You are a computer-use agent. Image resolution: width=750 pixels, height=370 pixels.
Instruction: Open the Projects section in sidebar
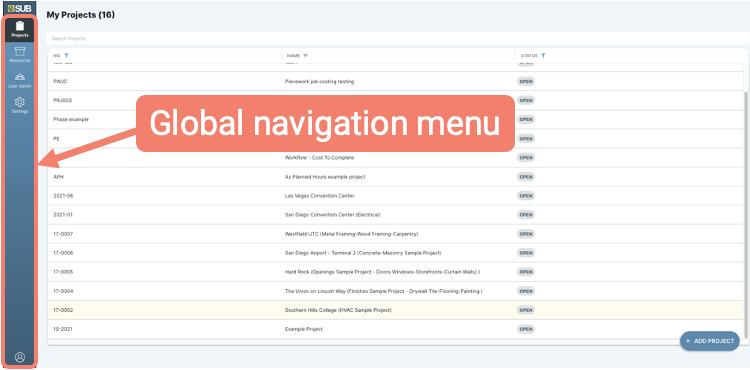20,29
